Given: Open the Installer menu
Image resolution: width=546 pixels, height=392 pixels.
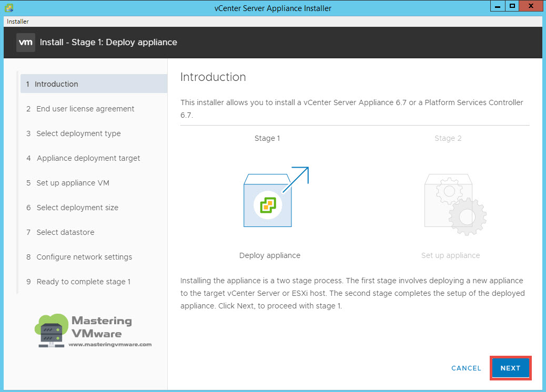Looking at the screenshot, I should (18, 22).
